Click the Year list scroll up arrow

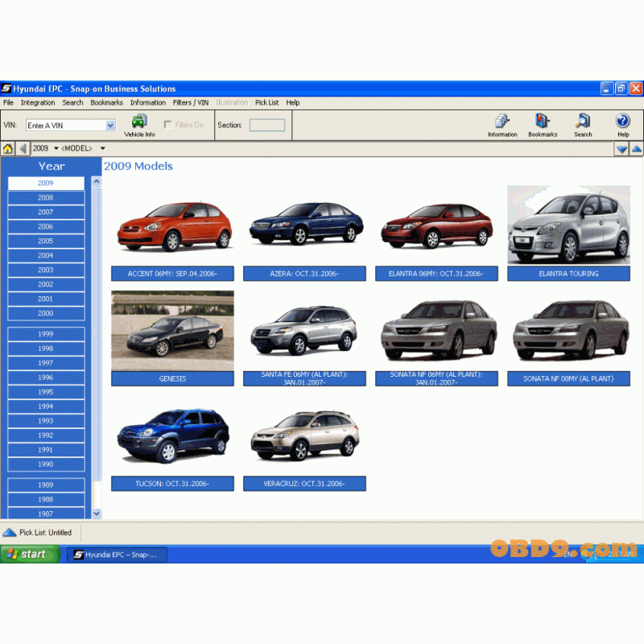[97, 181]
